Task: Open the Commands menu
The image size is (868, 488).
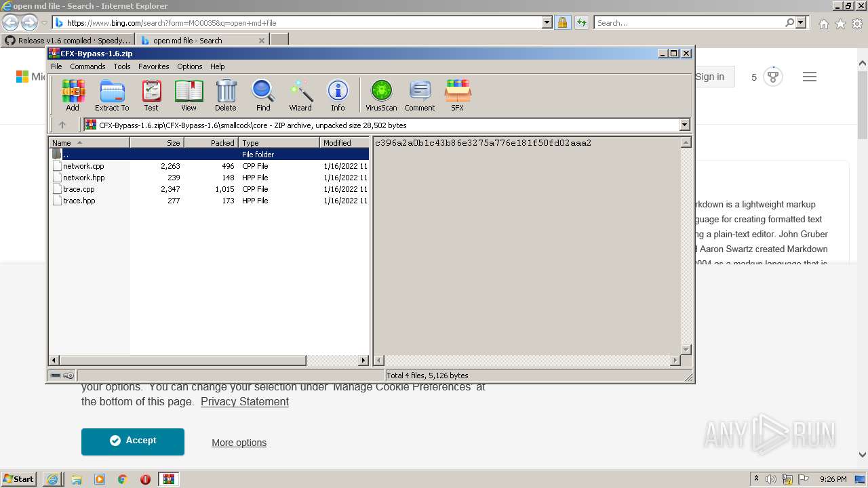Action: [87, 66]
